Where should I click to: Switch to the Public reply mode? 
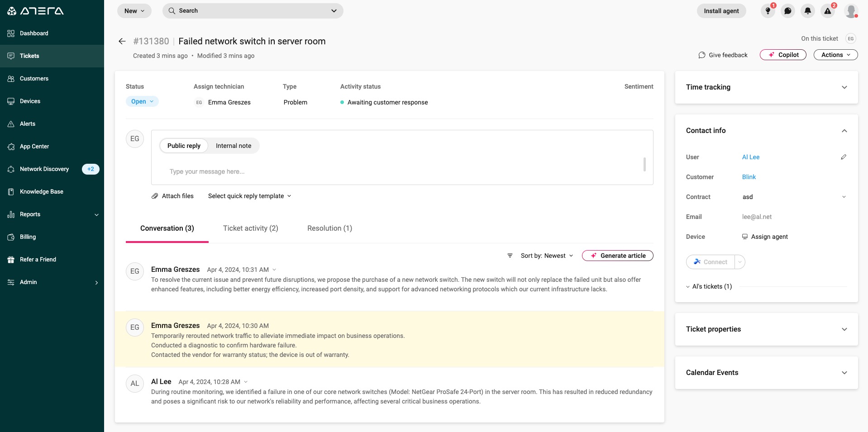coord(184,146)
